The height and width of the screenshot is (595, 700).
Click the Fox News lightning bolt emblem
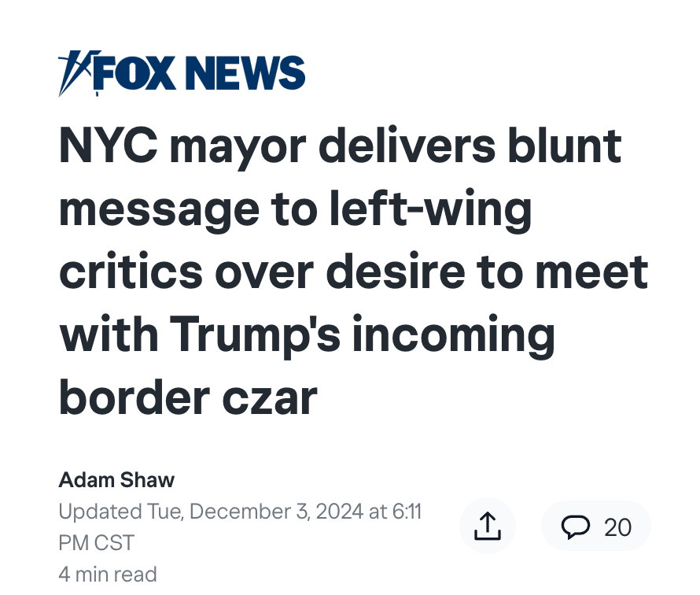[76, 72]
